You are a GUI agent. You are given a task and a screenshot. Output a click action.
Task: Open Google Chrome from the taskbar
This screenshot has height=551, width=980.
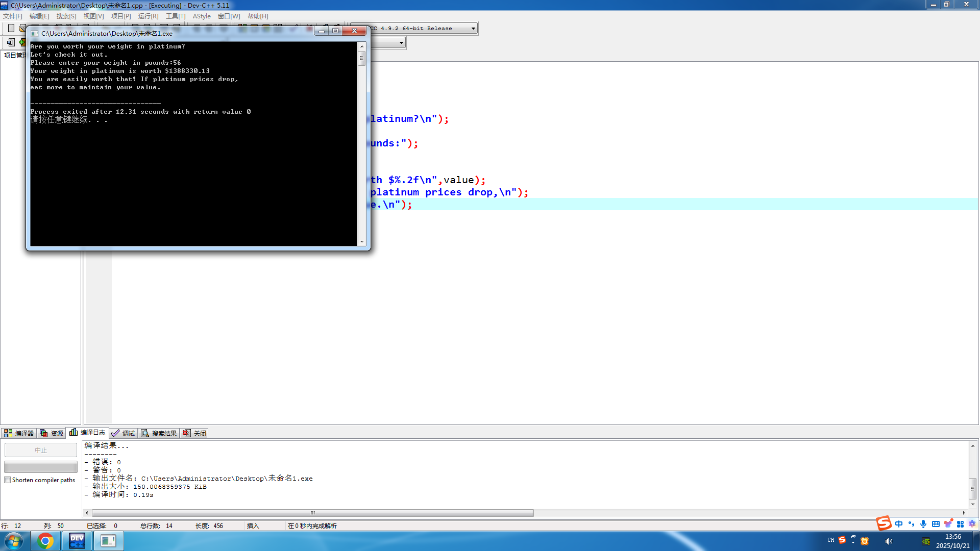coord(45,541)
